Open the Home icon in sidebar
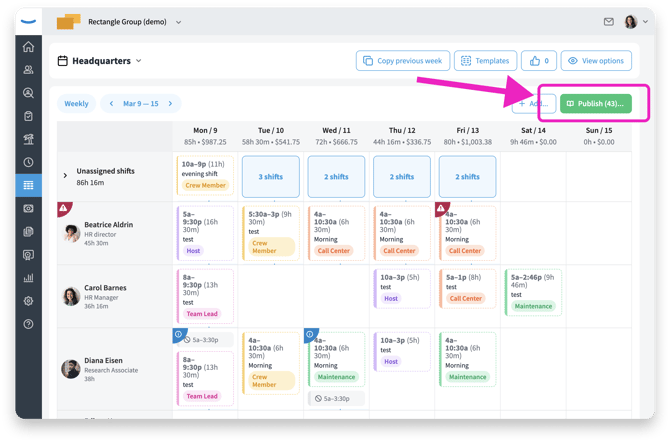 click(x=28, y=47)
